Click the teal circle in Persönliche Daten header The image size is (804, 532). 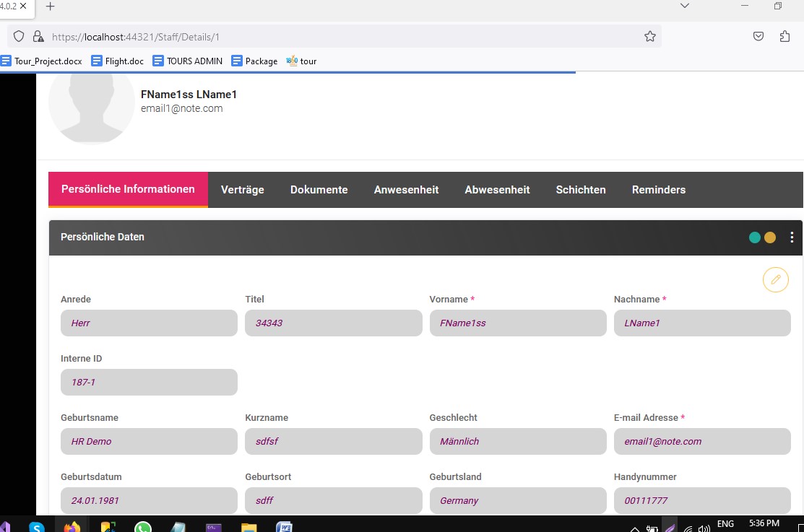[754, 237]
